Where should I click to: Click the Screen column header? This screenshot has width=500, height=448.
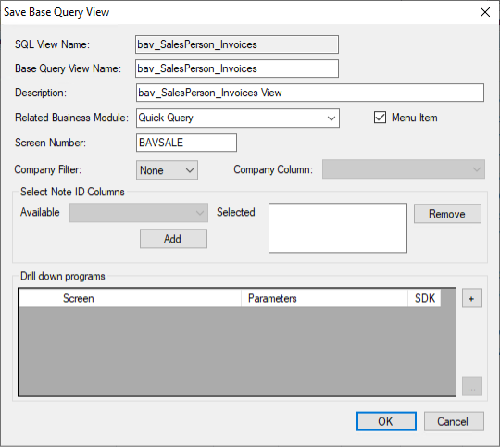point(148,298)
